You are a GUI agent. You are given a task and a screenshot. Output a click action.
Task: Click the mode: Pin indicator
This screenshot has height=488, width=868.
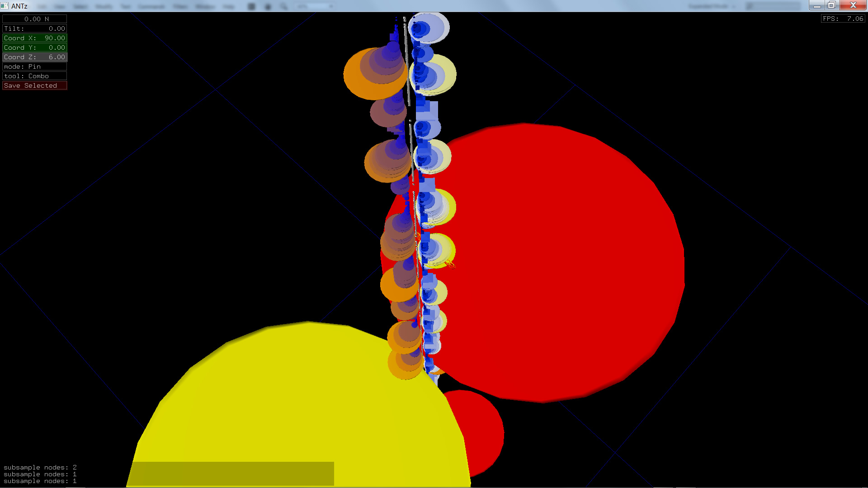tap(34, 66)
